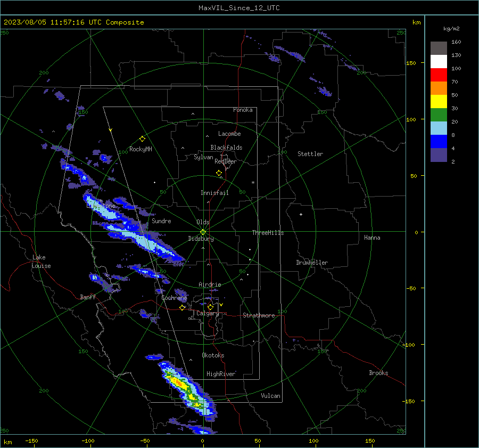Select the Lacombe city label
Image resolution: width=479 pixels, height=448 pixels.
[x=229, y=134]
